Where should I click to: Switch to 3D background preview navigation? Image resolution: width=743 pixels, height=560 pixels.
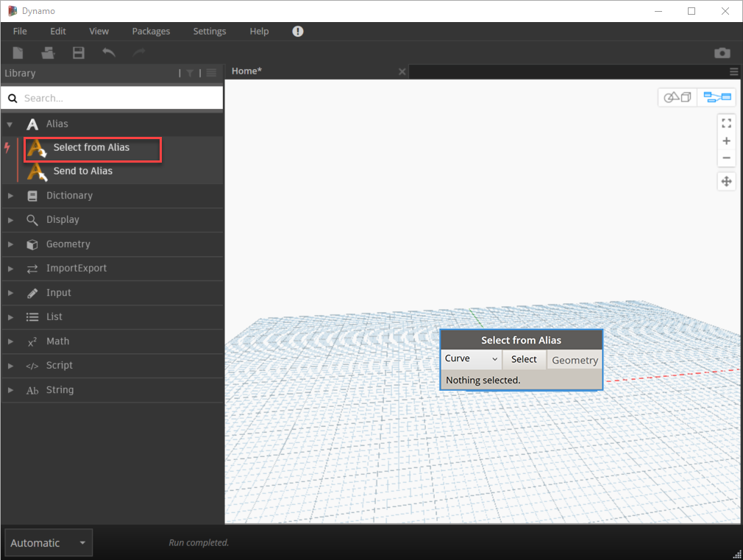click(678, 97)
